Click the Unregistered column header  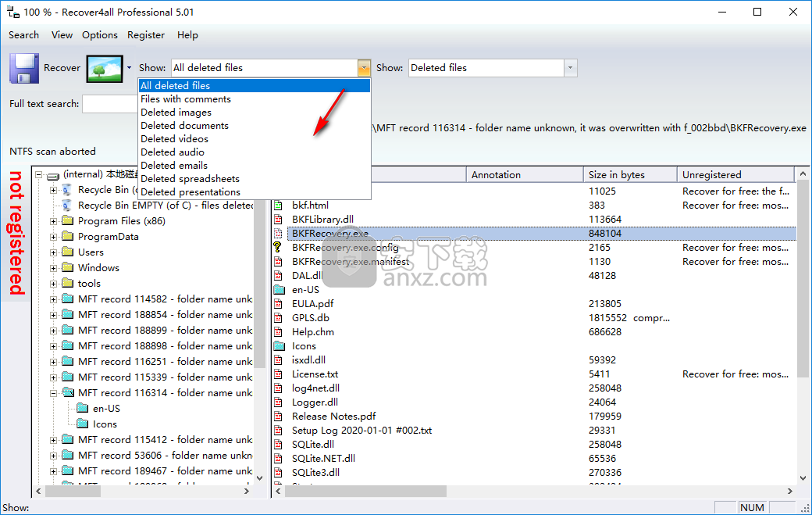[735, 174]
